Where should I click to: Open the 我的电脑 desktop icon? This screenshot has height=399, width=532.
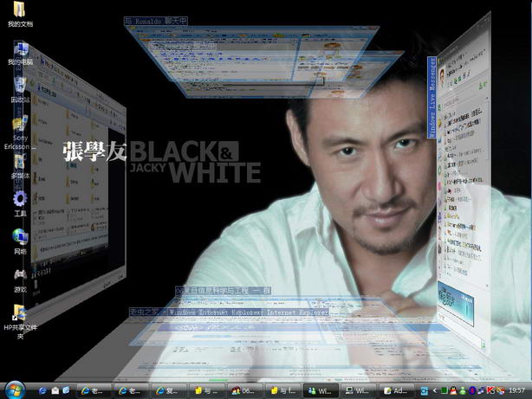coord(19,50)
